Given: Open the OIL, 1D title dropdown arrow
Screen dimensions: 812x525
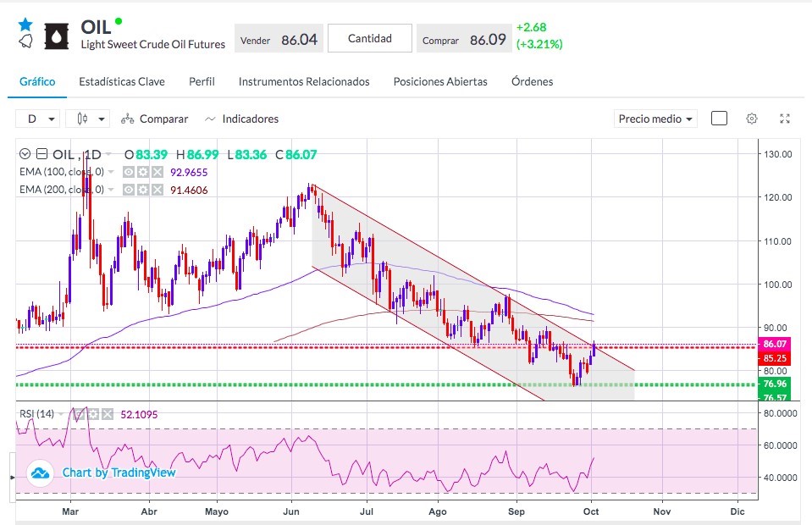Looking at the screenshot, I should point(108,154).
